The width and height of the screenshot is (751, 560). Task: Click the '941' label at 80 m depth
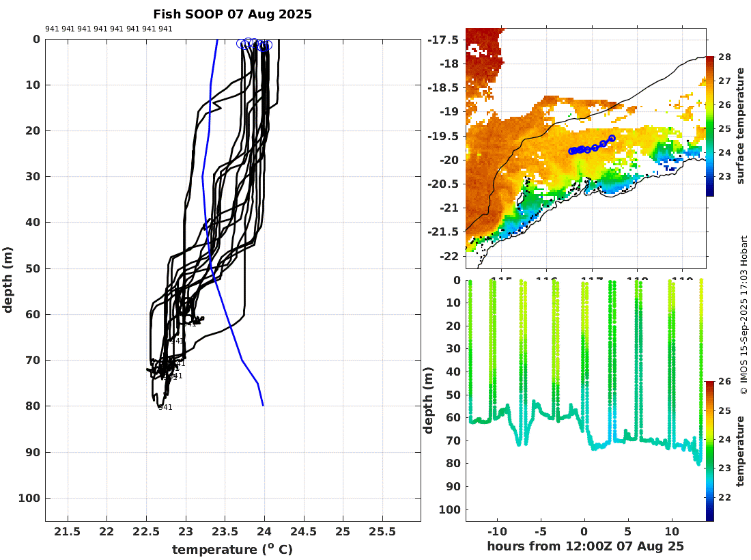[166, 407]
